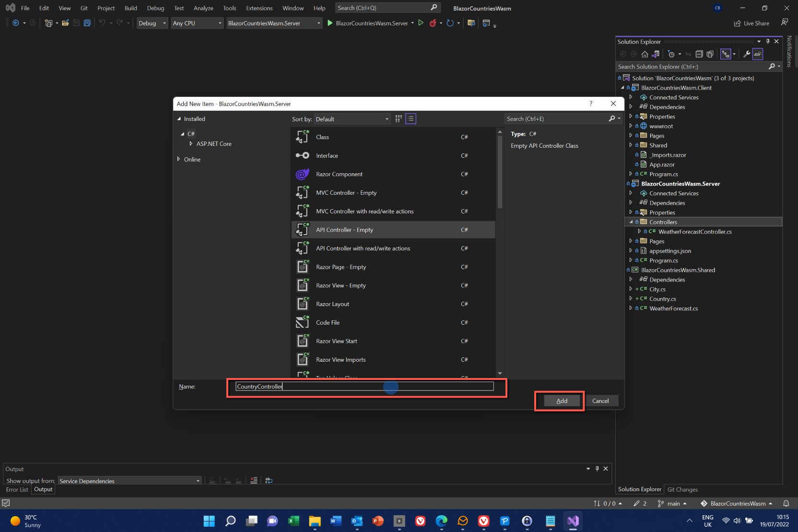Open the Sort by Default dropdown

(x=352, y=119)
